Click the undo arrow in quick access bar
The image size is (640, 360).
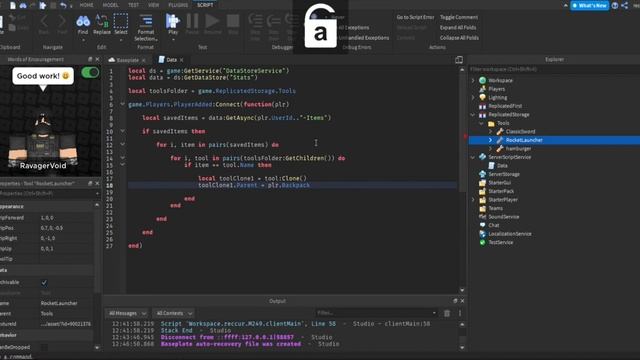(x=63, y=5)
